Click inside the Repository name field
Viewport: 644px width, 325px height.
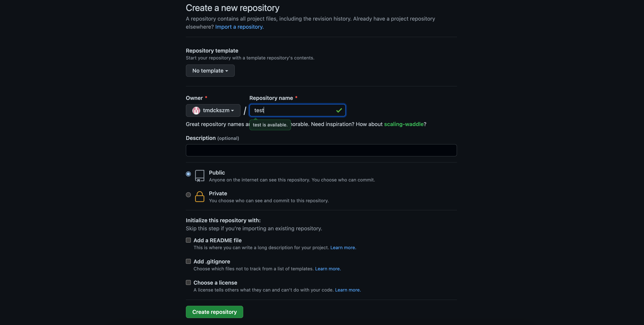(x=298, y=110)
